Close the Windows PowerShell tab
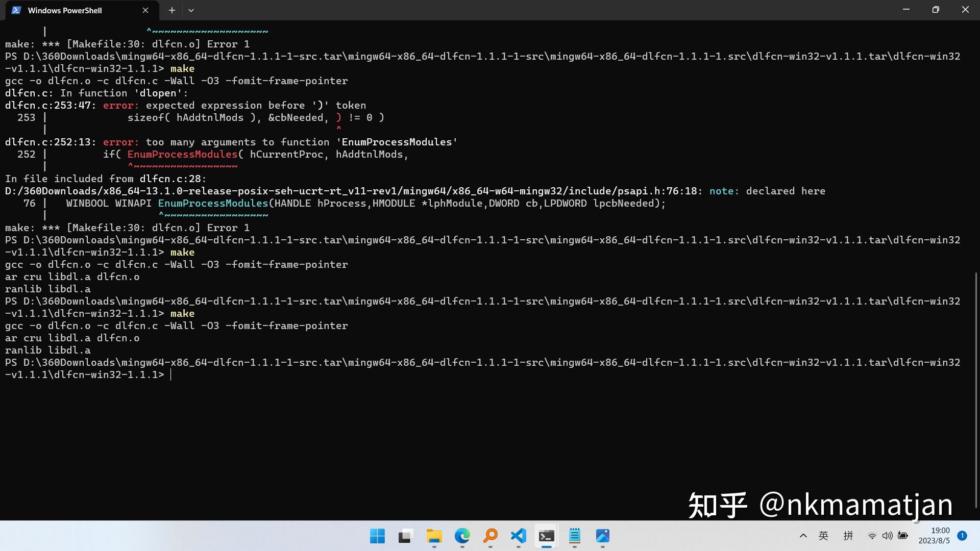The width and height of the screenshot is (980, 551). (144, 10)
